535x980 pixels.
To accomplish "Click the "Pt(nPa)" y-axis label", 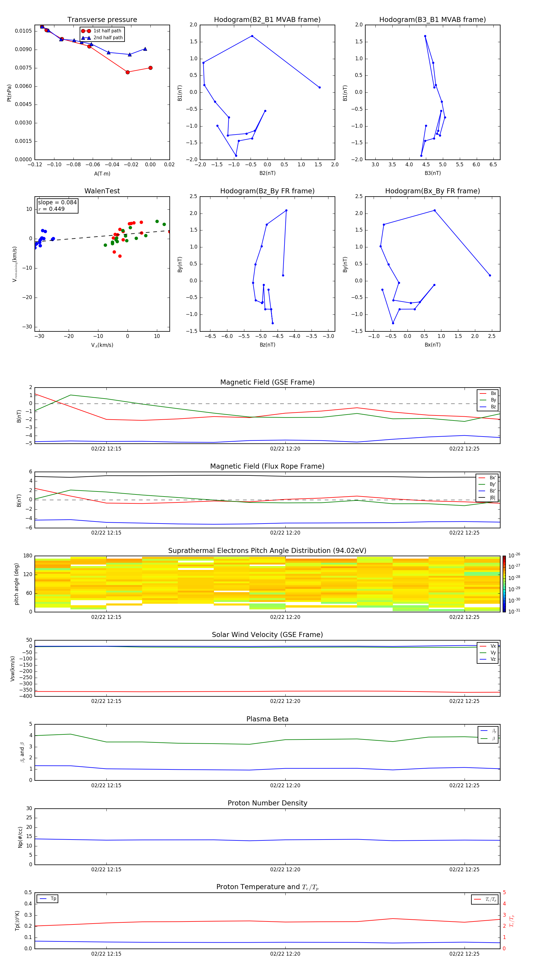I will (9, 92).
